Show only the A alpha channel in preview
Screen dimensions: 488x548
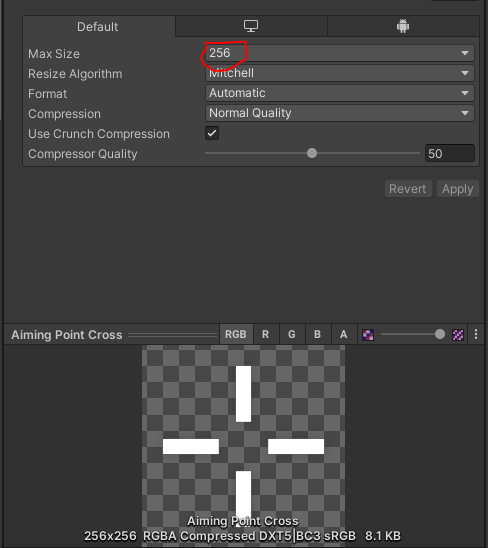pyautogui.click(x=344, y=334)
